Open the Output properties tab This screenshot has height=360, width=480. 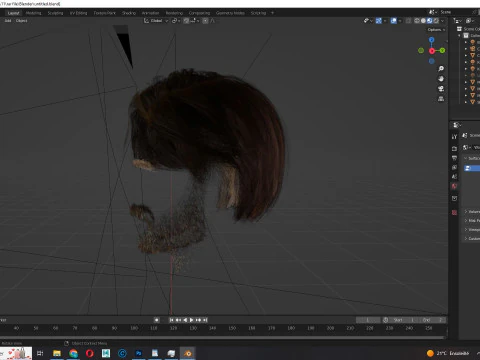point(454,158)
